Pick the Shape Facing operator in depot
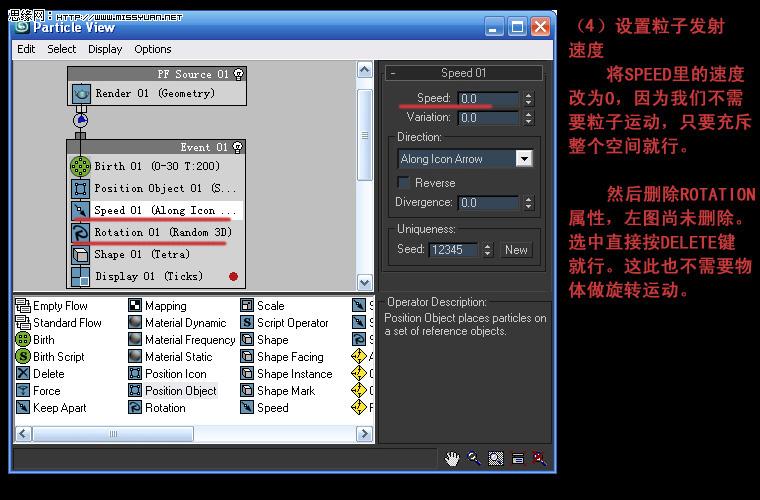Screen dimensions: 760x500 (x=283, y=357)
